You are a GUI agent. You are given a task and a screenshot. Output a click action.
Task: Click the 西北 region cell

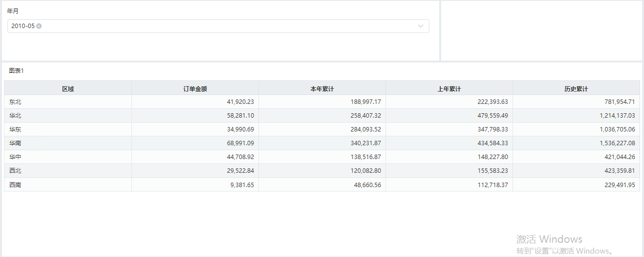pyautogui.click(x=68, y=171)
